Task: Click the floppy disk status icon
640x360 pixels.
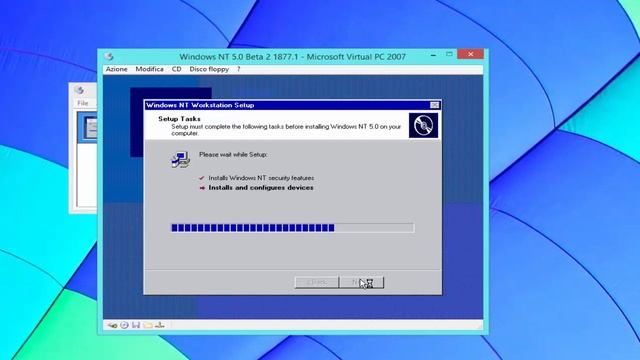Action: pos(136,325)
